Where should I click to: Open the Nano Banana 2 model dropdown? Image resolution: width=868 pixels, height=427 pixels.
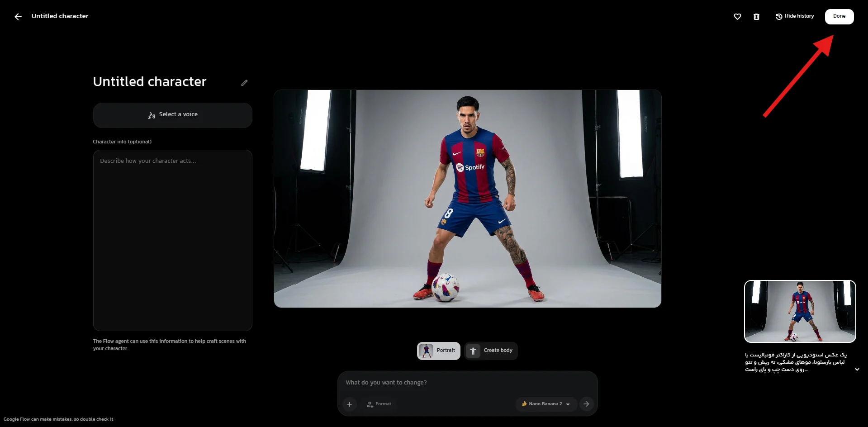(x=545, y=404)
